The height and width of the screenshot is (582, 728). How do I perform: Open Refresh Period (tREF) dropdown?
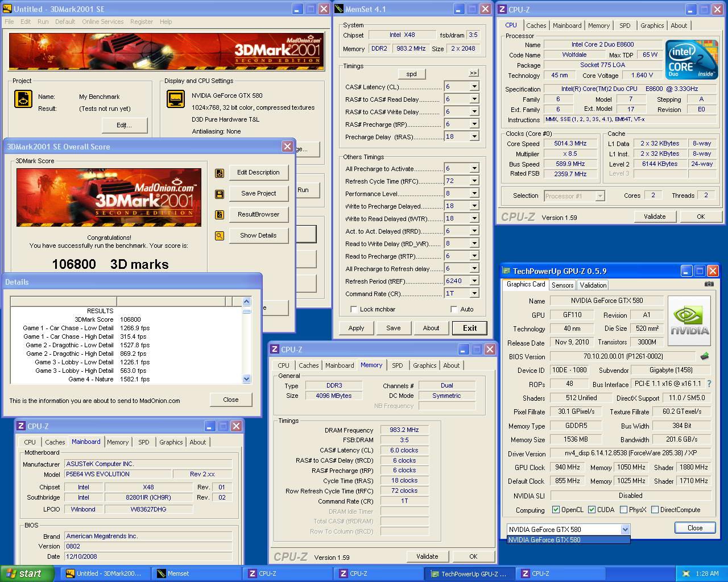click(474, 281)
